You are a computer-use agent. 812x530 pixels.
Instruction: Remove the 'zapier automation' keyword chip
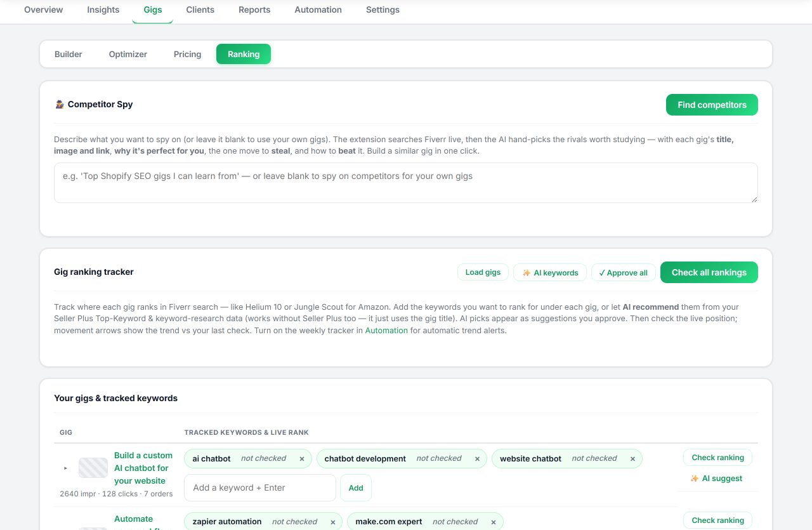332,522
